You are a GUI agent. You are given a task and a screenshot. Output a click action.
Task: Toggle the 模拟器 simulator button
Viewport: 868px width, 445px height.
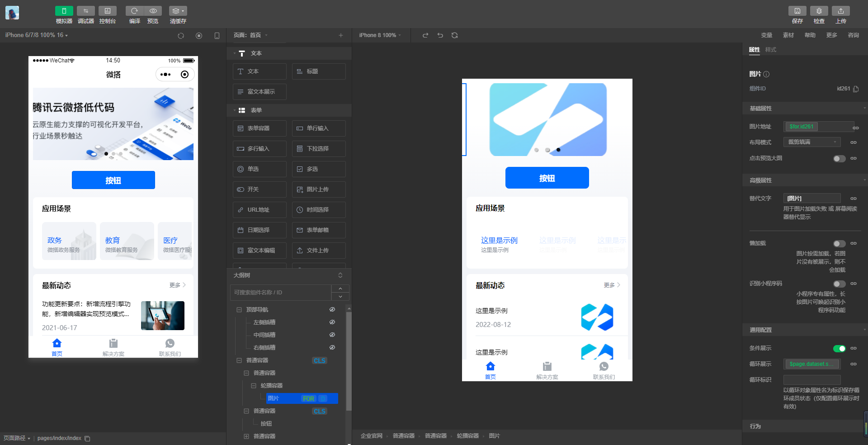(x=64, y=11)
